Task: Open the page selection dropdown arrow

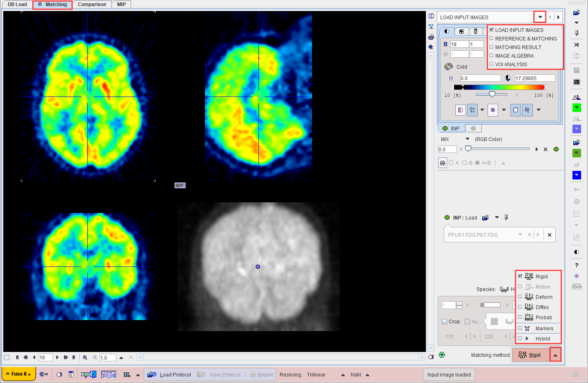Action: tap(540, 17)
